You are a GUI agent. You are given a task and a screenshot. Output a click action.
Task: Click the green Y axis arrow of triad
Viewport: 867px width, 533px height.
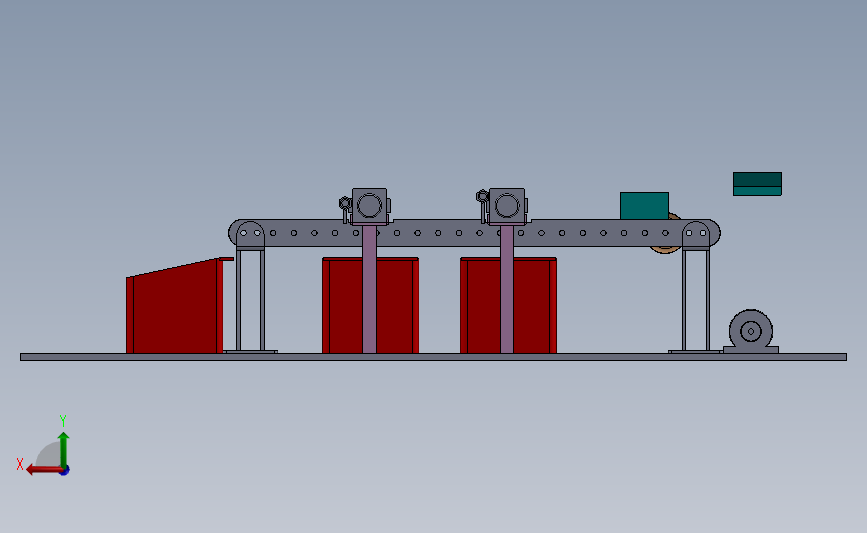[63, 449]
